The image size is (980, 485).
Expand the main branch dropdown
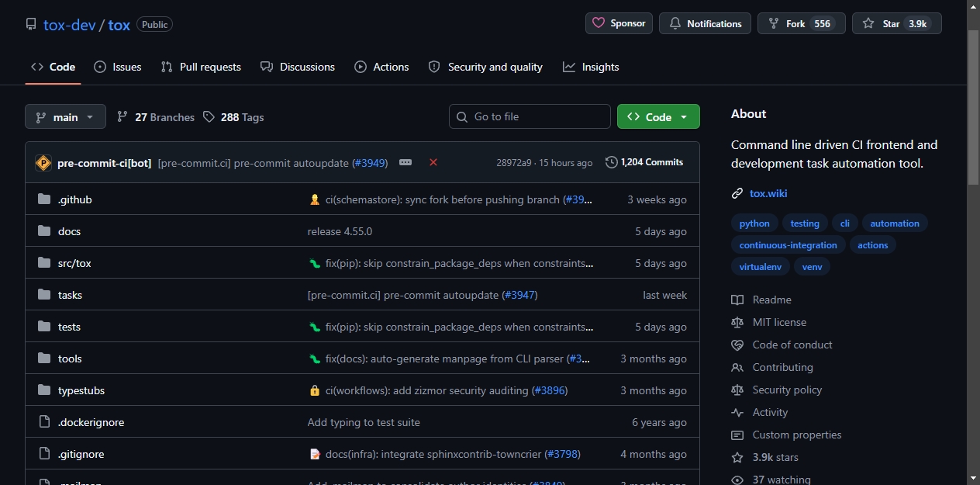(65, 117)
